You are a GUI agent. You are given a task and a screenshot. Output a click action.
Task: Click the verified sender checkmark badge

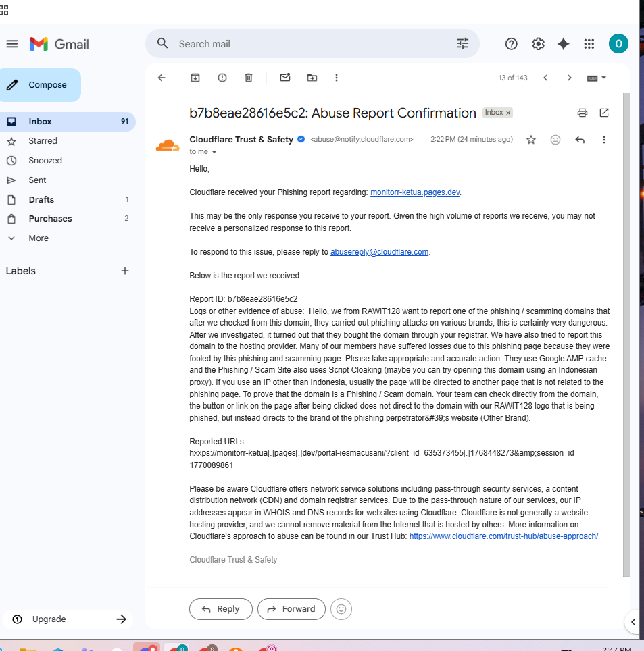coord(301,140)
